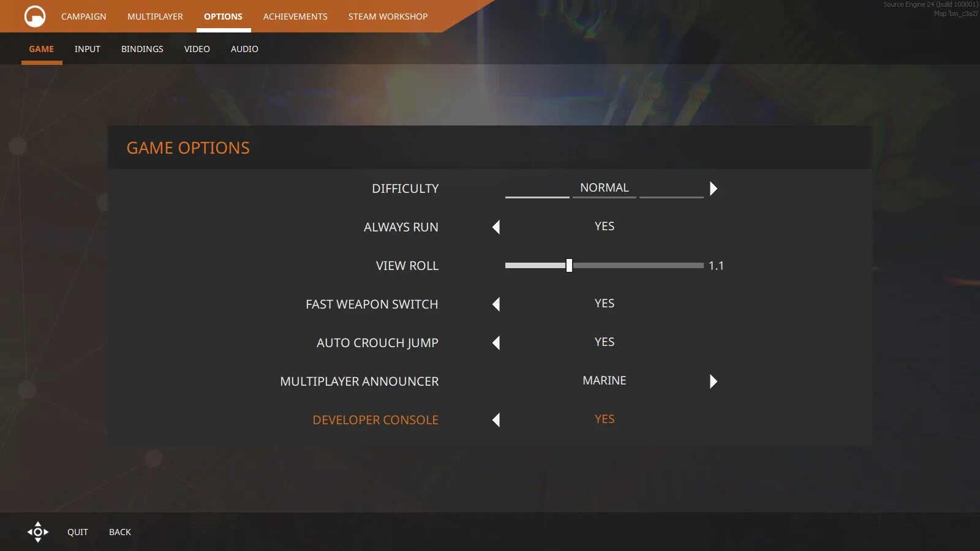Click the View Roll option label
Screen dimensions: 980x551
[407, 266]
